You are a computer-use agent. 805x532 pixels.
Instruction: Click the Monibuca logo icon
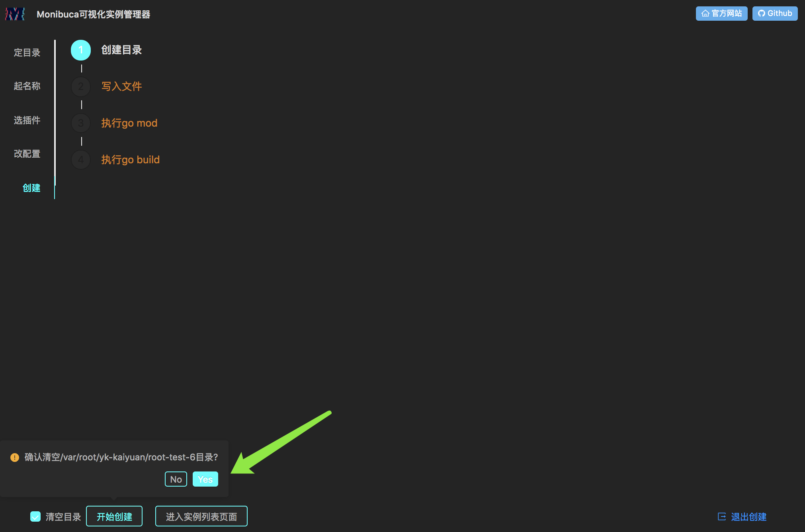[x=15, y=14]
